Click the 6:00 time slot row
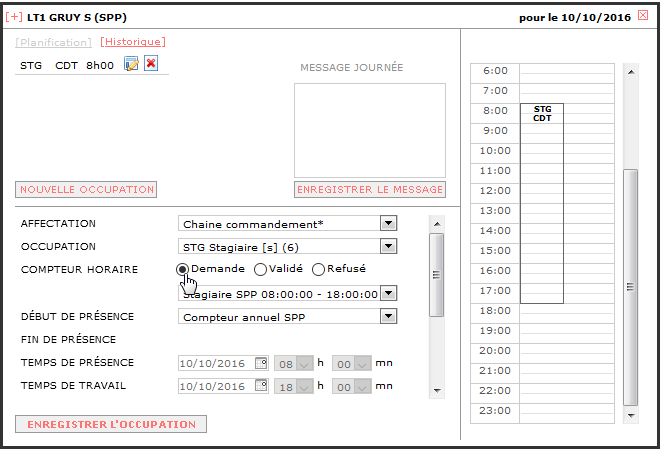This screenshot has width=661, height=450. pyautogui.click(x=542, y=73)
